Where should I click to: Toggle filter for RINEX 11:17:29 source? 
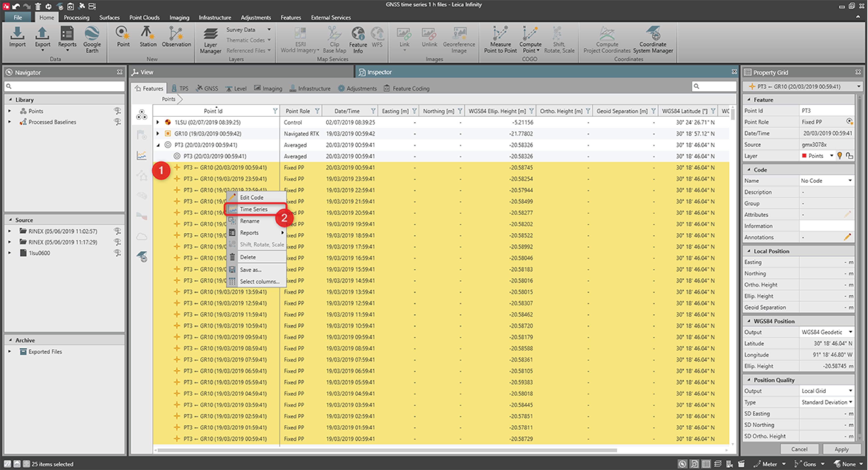117,242
